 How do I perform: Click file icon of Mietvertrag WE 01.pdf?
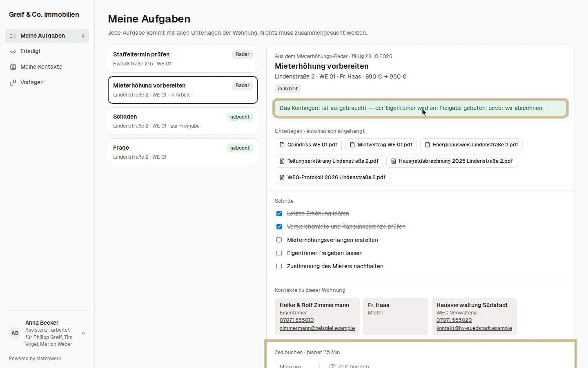pos(352,145)
